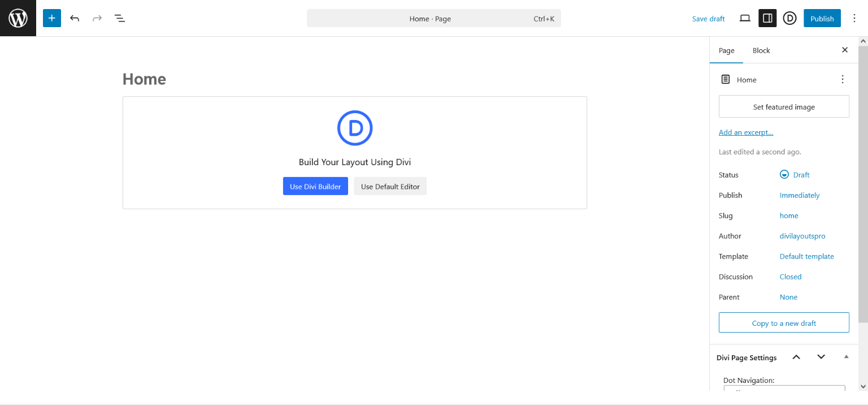
Task: Click the redo arrow icon
Action: pyautogui.click(x=97, y=18)
